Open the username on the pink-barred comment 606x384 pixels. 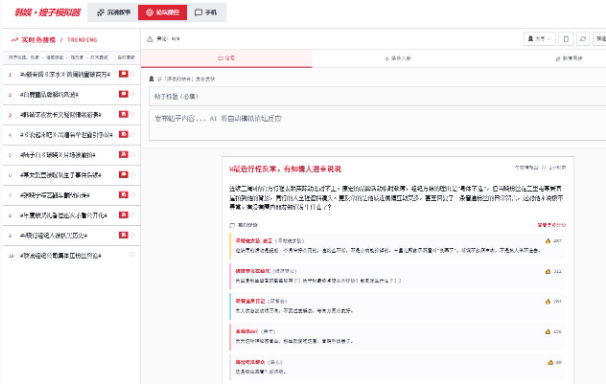click(253, 271)
